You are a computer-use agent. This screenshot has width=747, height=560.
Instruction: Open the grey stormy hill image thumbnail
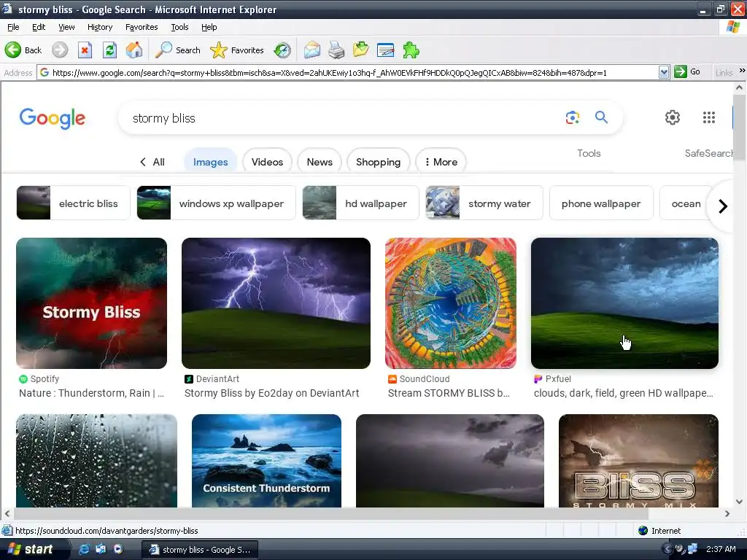(x=449, y=461)
